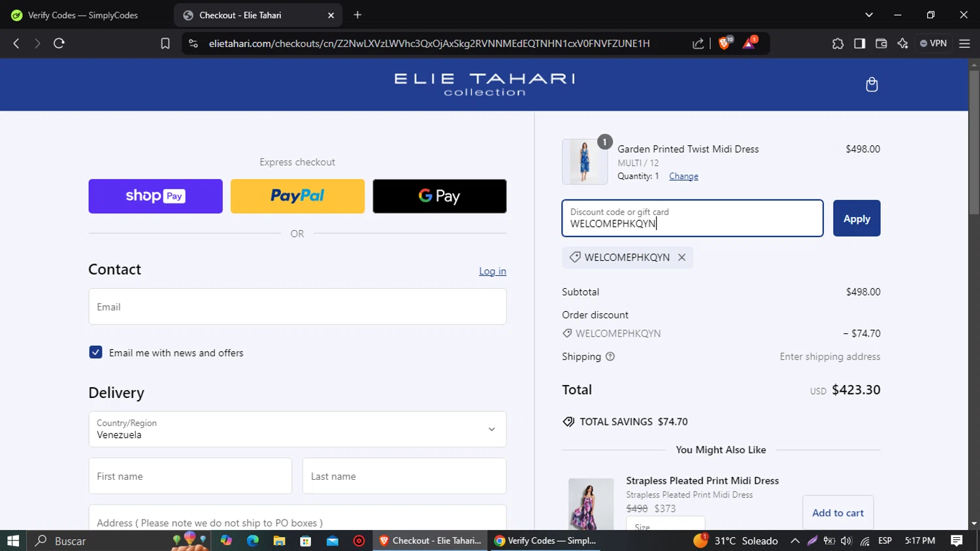Reload the checkout page
The height and width of the screenshot is (551, 980).
59,43
